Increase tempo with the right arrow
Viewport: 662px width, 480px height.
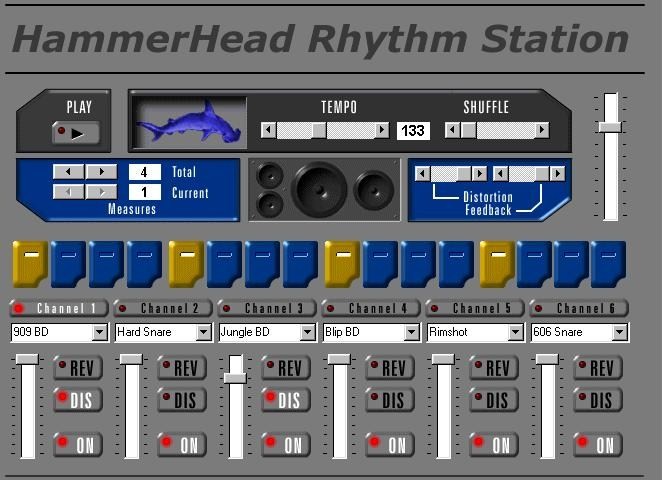[x=382, y=130]
